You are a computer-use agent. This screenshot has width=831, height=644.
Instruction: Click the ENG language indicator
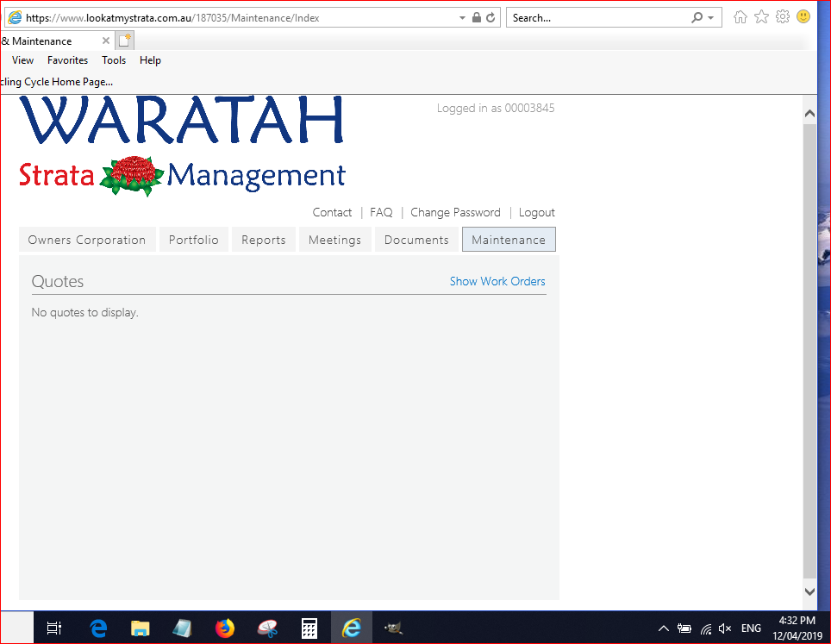coord(751,628)
